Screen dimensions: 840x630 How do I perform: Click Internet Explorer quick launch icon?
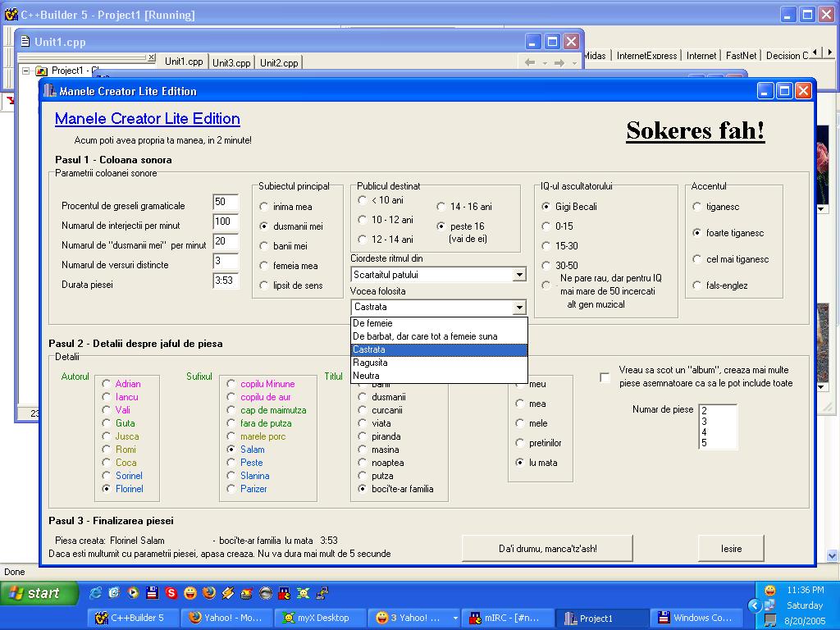click(96, 592)
